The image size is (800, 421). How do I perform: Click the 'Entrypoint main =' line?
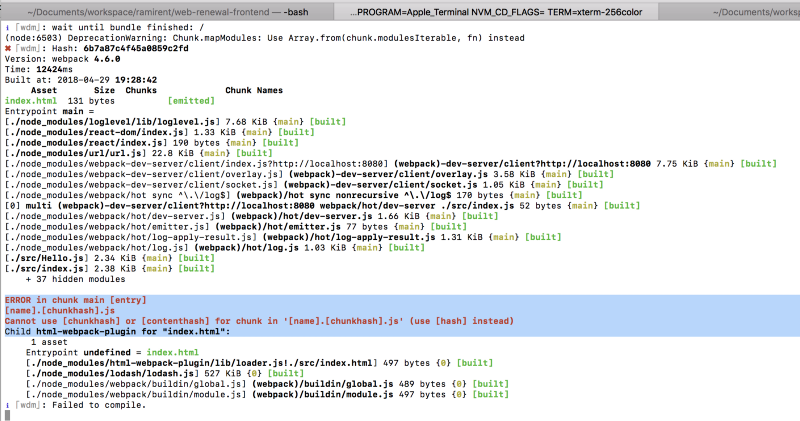49,111
